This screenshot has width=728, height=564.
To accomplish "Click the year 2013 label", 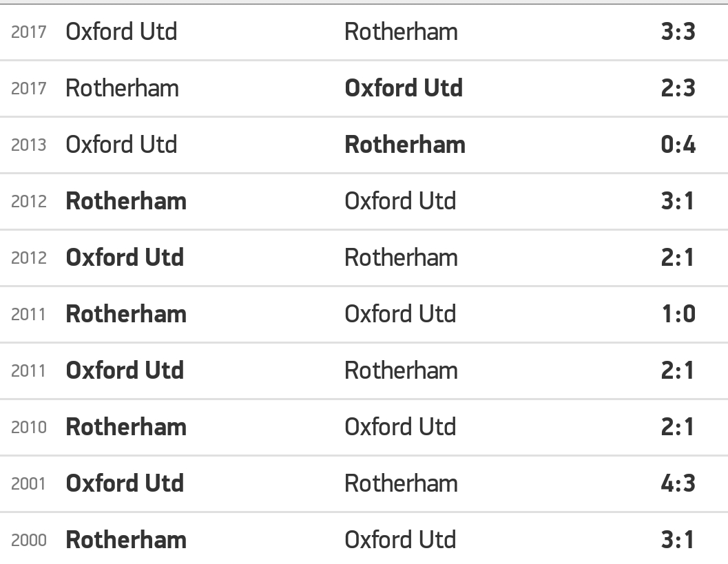I will pos(29,145).
